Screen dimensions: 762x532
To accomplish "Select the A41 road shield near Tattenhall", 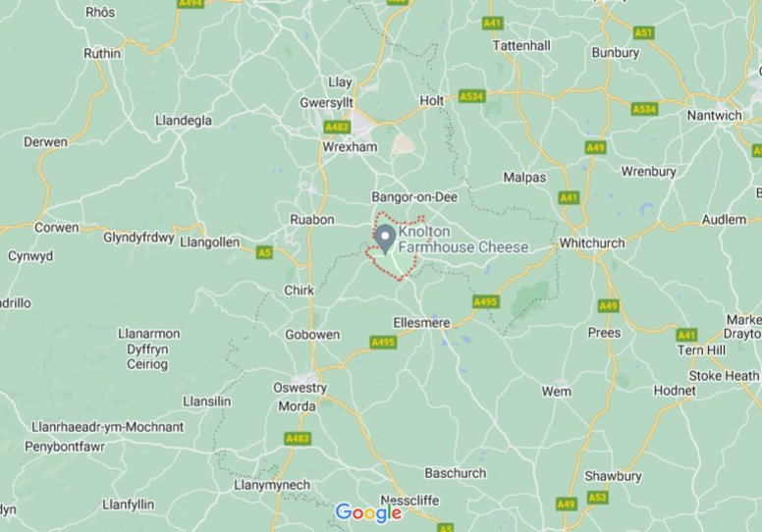I will [492, 23].
